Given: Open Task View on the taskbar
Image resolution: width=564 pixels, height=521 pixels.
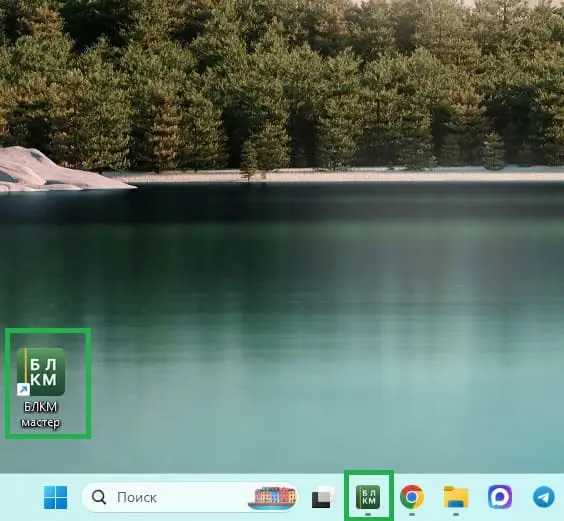Looking at the screenshot, I should [323, 498].
